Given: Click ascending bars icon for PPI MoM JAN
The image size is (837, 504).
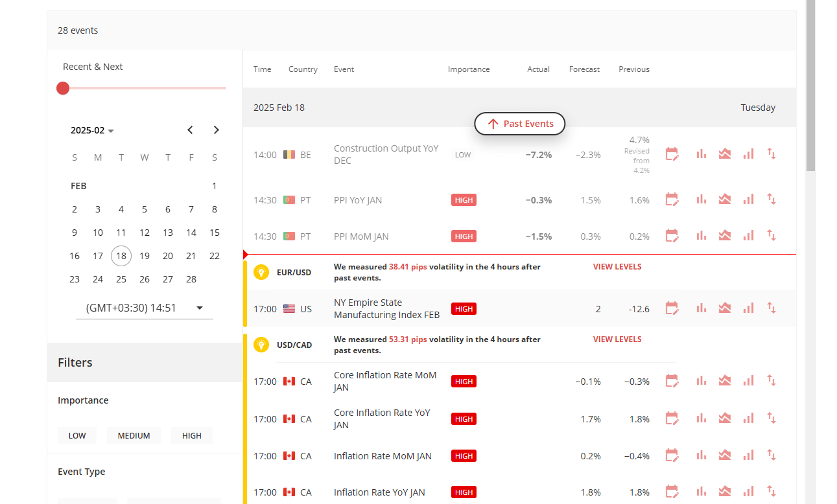Looking at the screenshot, I should pos(748,236).
